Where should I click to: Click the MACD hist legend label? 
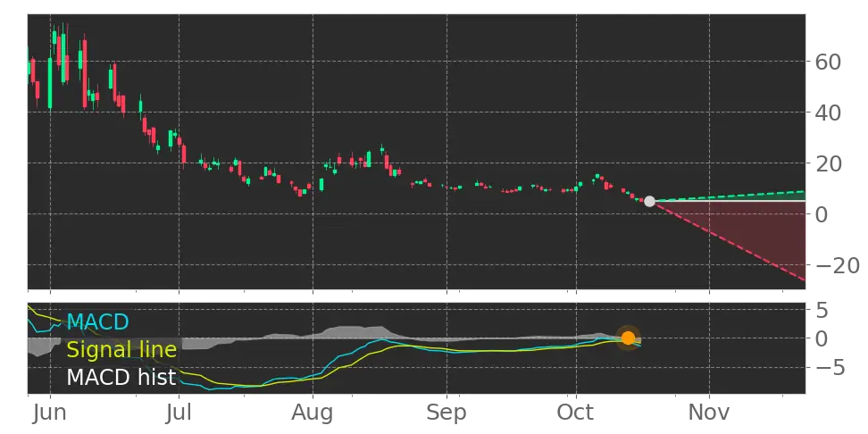121,378
